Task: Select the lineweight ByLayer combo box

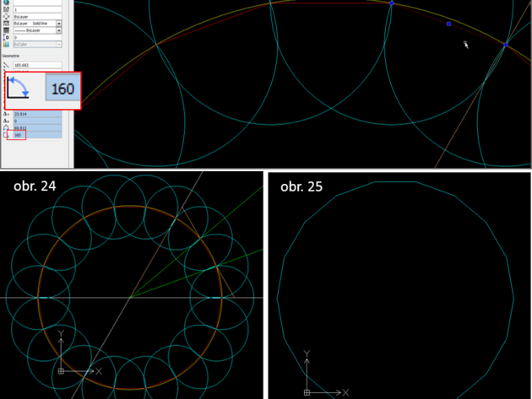Action: [x=37, y=30]
